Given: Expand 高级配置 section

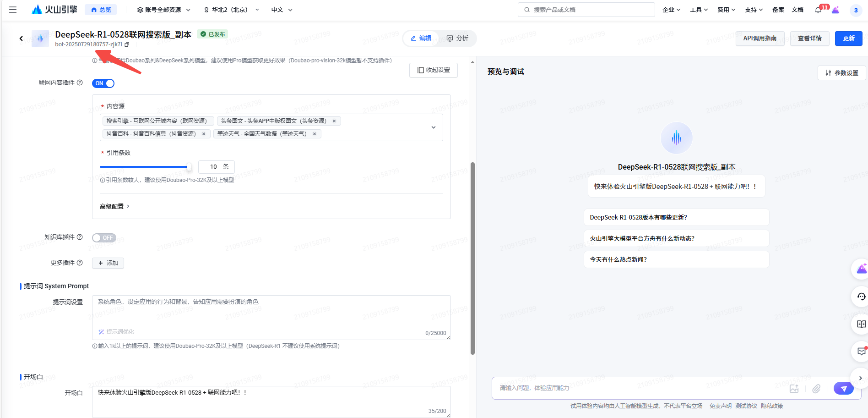Looking at the screenshot, I should pos(114,206).
